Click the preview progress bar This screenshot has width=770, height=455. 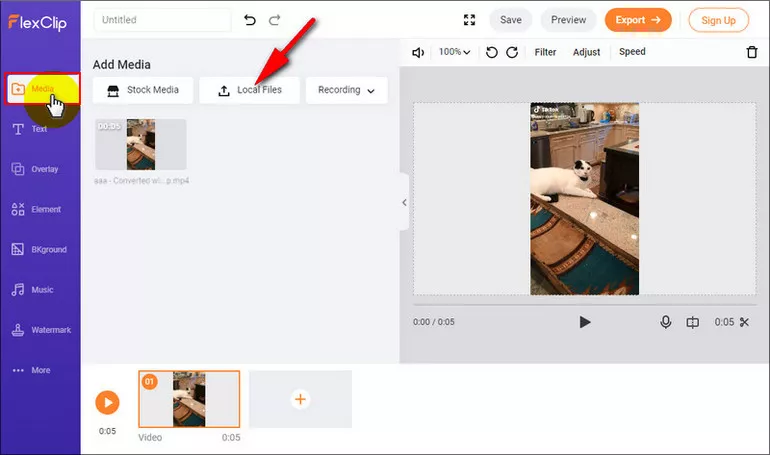584,304
